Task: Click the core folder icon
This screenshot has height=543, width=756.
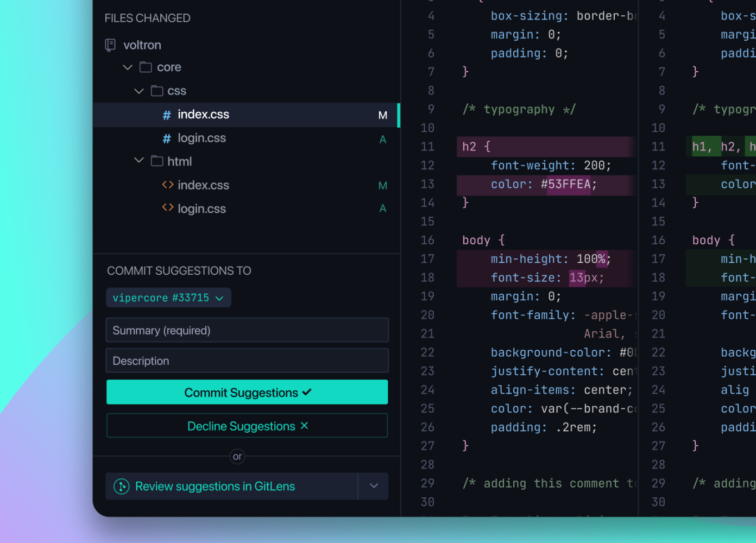Action: pos(146,67)
